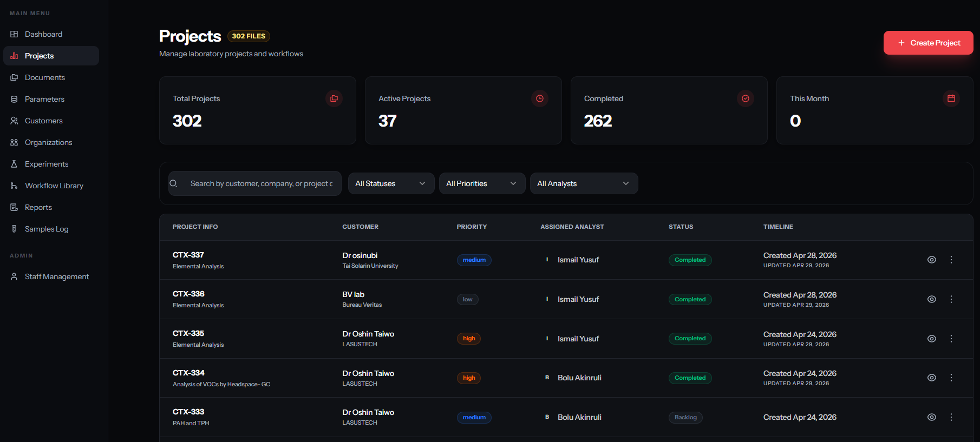Show CTX-334 via its eye icon
The image size is (980, 442).
[x=931, y=378]
